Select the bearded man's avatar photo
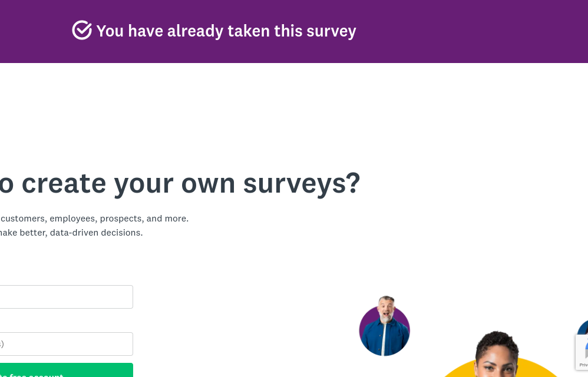The image size is (588, 377). tap(384, 327)
